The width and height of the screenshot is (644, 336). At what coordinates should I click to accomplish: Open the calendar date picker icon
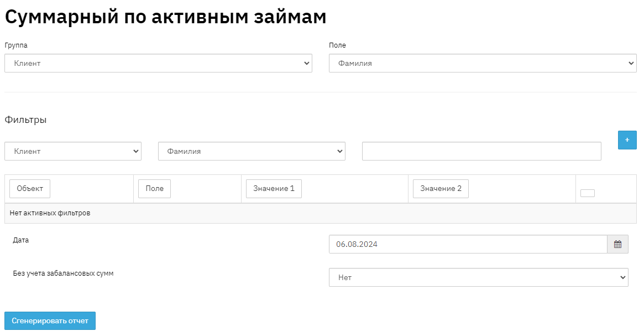click(617, 244)
